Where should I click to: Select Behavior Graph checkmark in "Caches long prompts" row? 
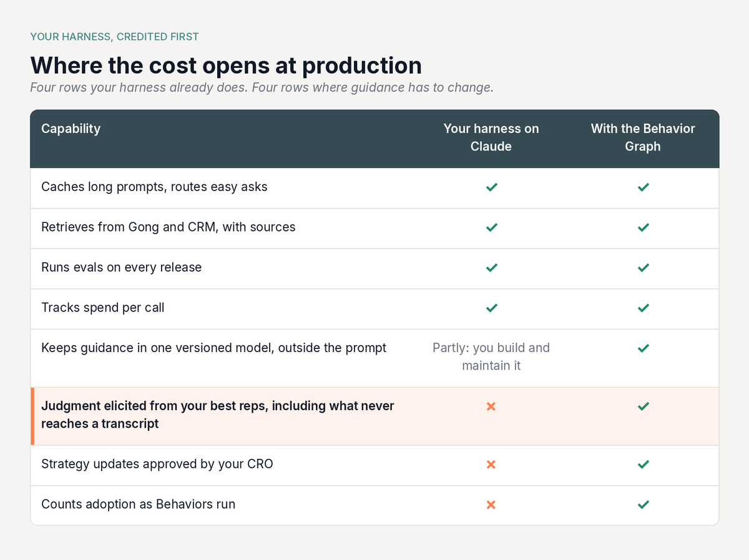[x=644, y=187]
